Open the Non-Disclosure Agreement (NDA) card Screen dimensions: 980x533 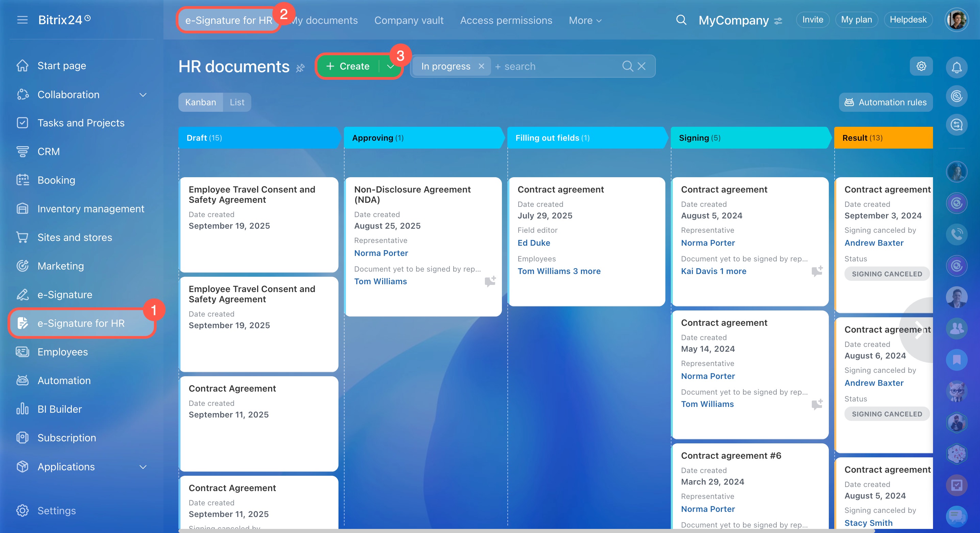[423, 247]
